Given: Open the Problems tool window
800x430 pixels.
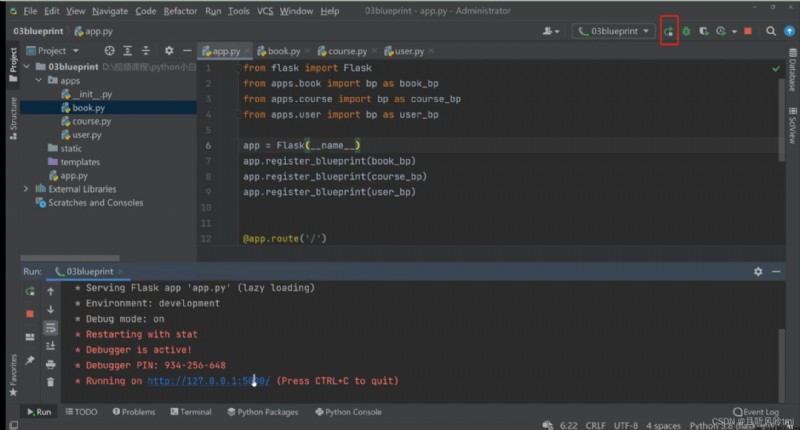Looking at the screenshot, I should tap(134, 412).
